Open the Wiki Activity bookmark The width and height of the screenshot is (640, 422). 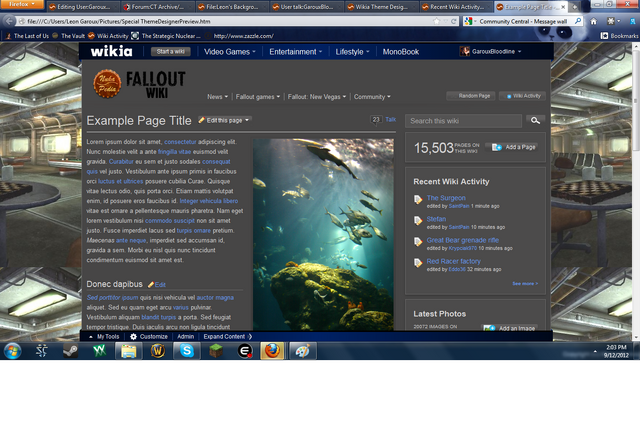tap(108, 36)
